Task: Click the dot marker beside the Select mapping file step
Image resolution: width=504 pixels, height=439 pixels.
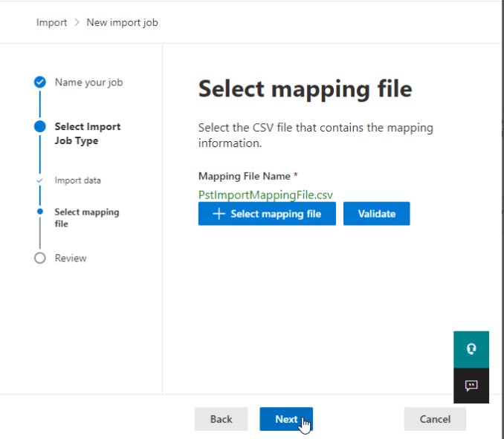Action: [40, 212]
